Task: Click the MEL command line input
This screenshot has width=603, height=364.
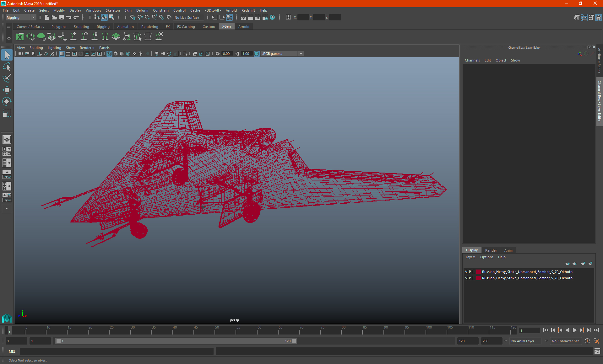Action: coord(117,351)
